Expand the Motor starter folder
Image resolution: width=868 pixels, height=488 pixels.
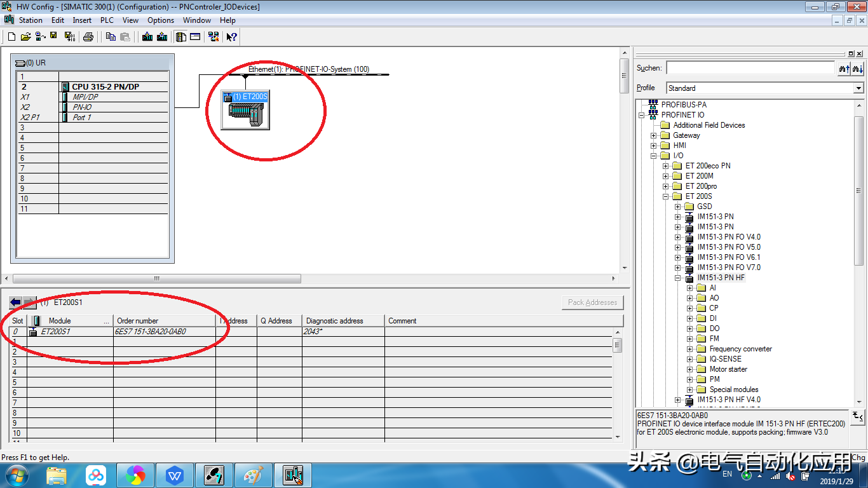coord(689,369)
